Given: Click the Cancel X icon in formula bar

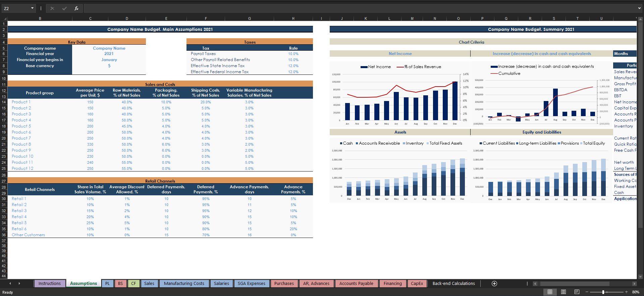Looking at the screenshot, I should point(52,8).
